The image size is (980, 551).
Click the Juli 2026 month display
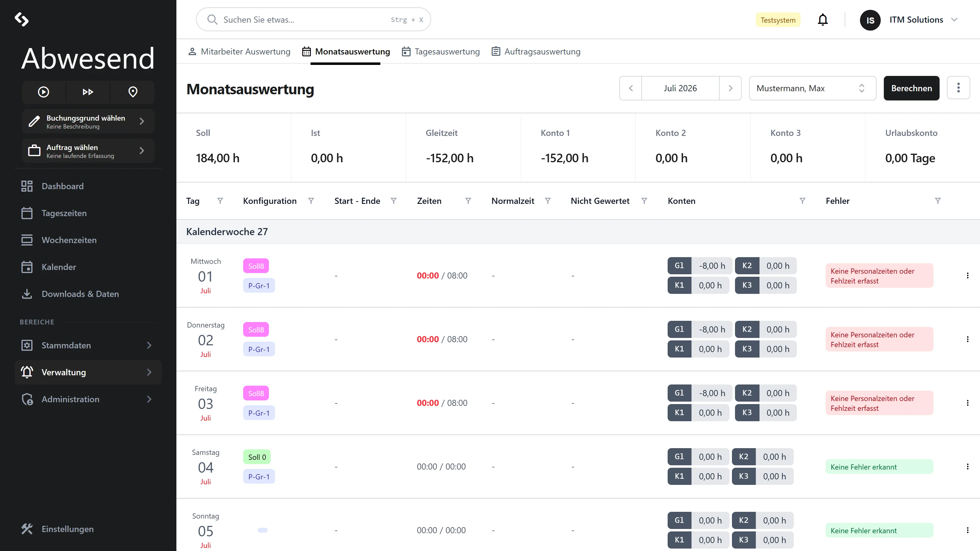click(x=680, y=88)
